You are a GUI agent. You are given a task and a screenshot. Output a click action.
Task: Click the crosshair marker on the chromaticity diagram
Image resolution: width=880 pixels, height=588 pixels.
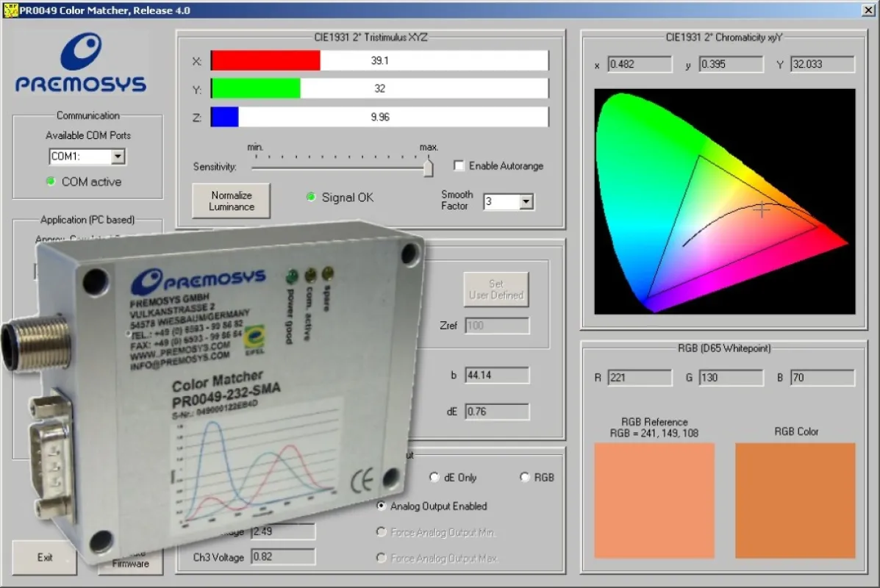(762, 209)
